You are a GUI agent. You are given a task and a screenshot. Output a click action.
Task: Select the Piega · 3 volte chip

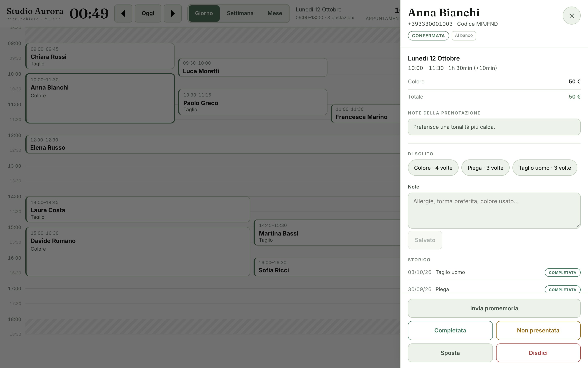coord(485,168)
